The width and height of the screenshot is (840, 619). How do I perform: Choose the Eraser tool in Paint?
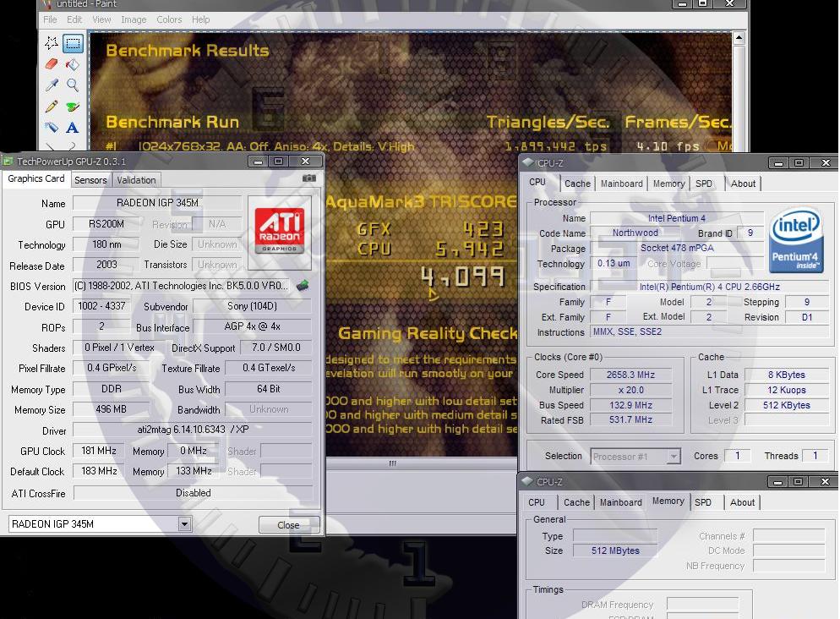pos(52,64)
